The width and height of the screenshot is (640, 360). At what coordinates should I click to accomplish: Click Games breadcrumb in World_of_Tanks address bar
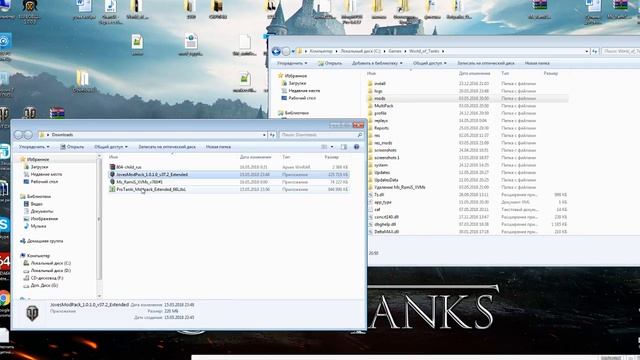click(x=395, y=51)
